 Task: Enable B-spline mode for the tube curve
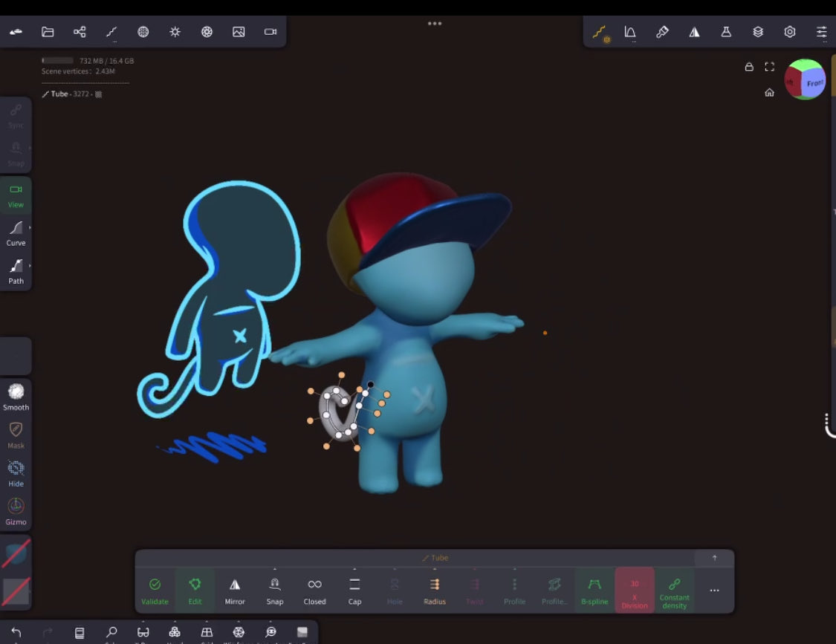[x=594, y=590]
